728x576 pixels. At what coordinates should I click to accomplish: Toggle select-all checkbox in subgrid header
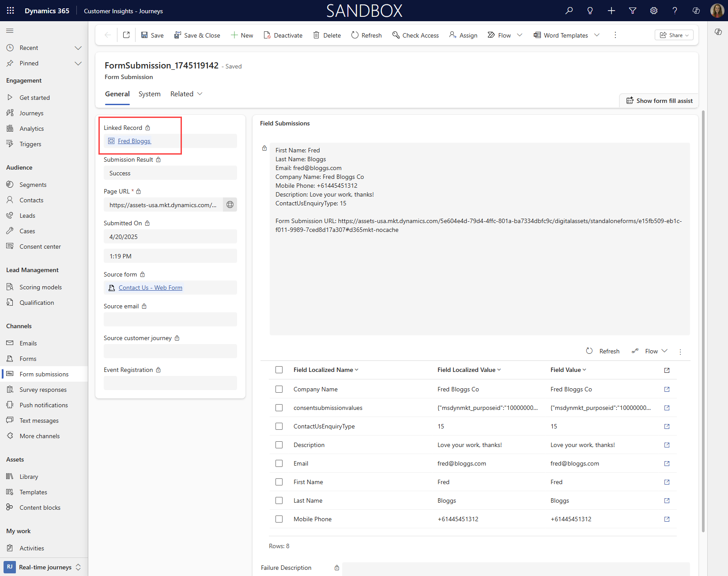click(x=279, y=370)
